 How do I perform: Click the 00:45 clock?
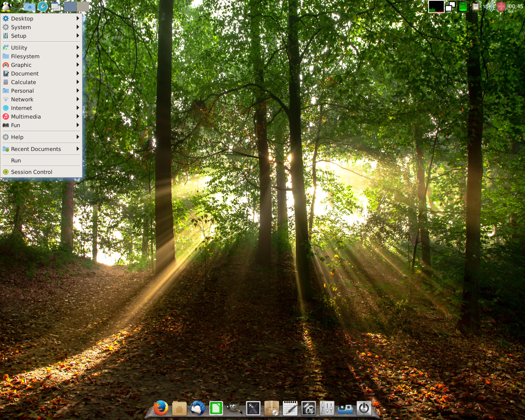[516, 6]
